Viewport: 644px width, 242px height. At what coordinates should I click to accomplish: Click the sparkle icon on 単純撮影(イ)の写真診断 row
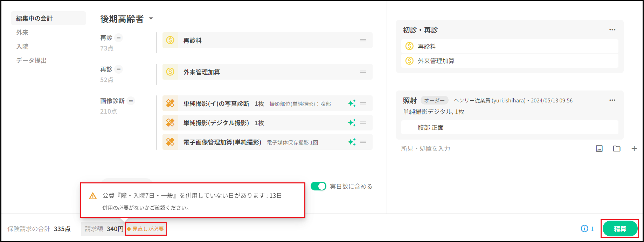tap(352, 103)
